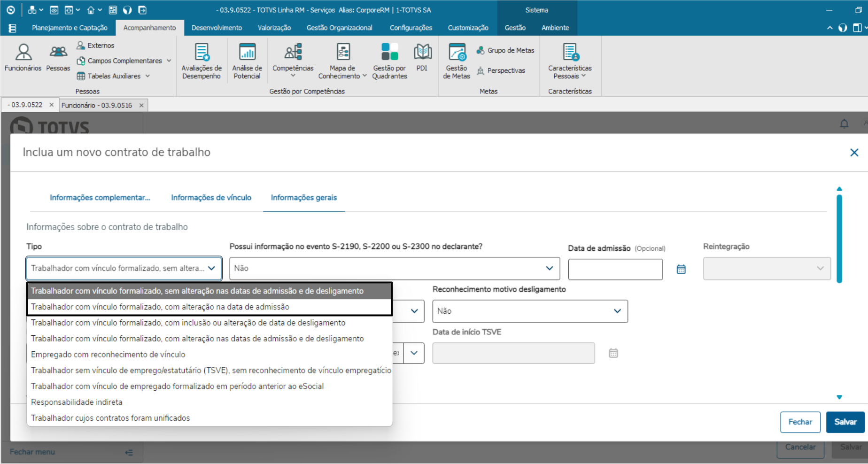Click the Data de admissão input field
868x464 pixels.
[615, 269]
